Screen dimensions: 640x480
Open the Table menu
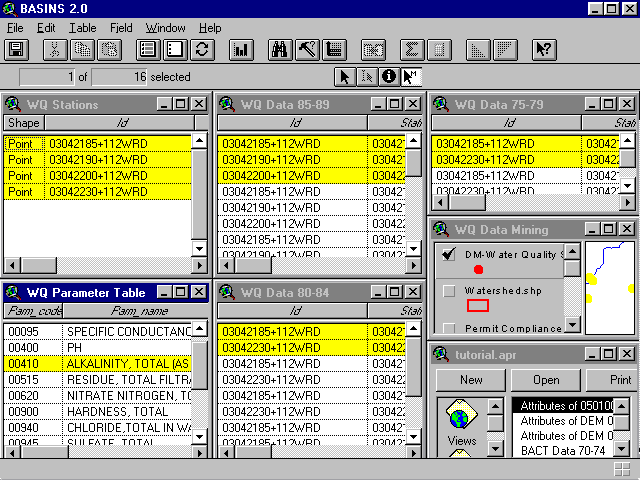coord(82,28)
